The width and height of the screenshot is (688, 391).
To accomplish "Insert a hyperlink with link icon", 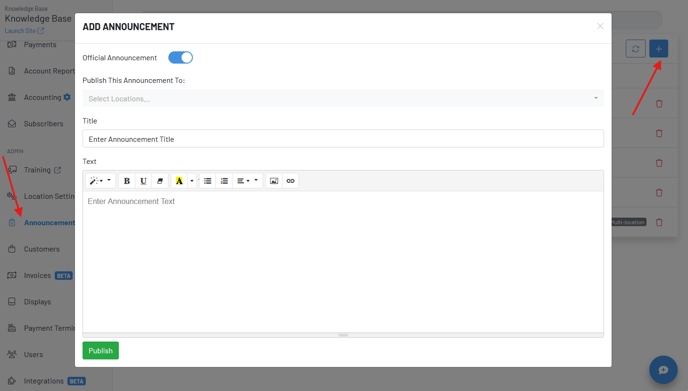I will click(x=290, y=181).
